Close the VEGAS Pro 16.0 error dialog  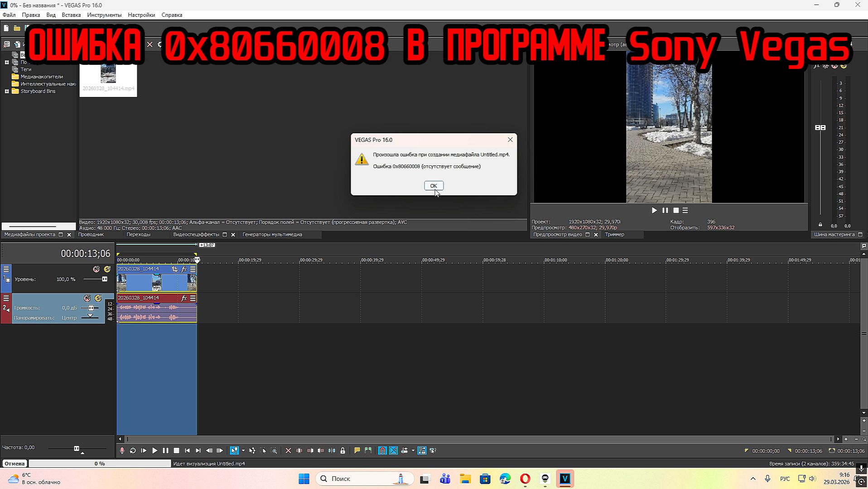tap(510, 140)
